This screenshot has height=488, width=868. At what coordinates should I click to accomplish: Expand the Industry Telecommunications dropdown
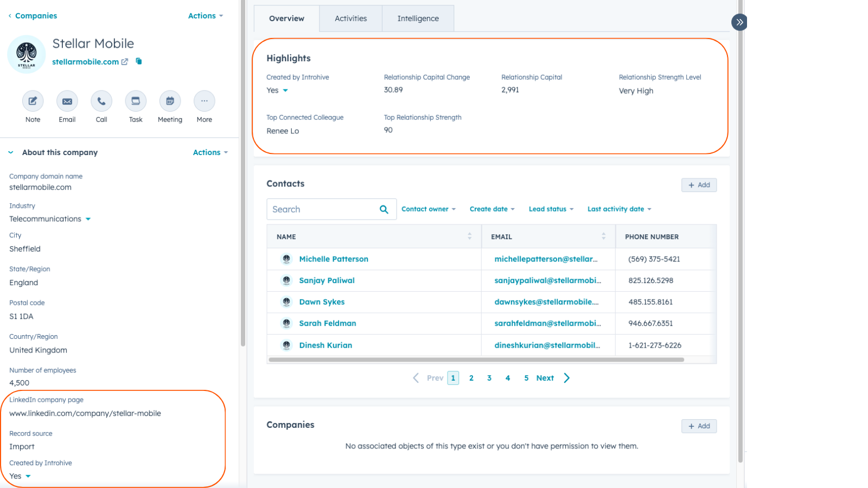88,219
